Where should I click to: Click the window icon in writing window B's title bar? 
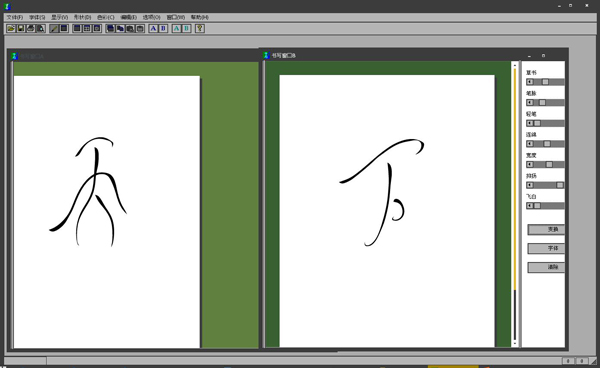point(266,55)
